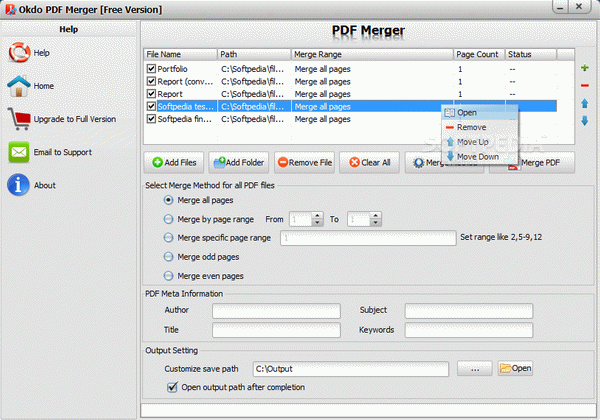Click the red minus remove icon
The height and width of the screenshot is (420, 600).
click(585, 85)
